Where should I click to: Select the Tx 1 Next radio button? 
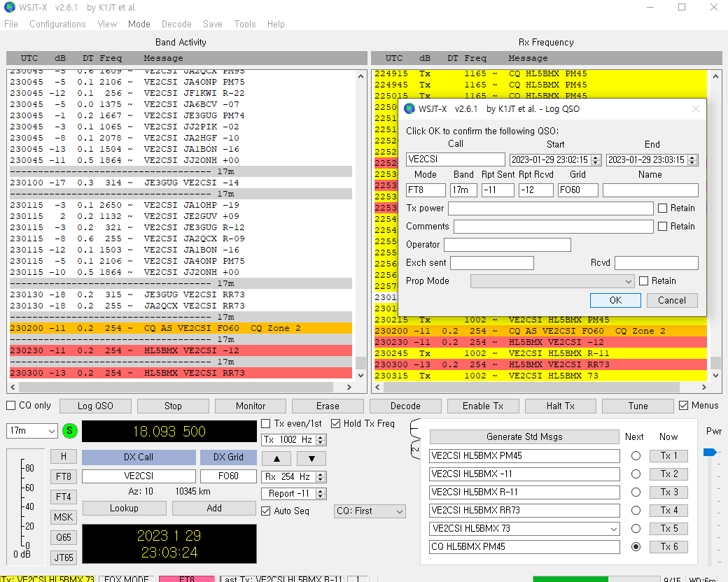[636, 455]
